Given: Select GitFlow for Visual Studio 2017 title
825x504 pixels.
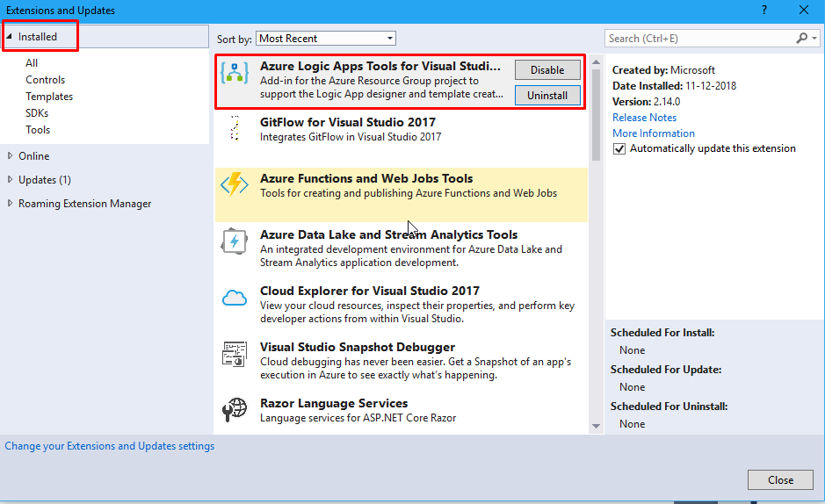Looking at the screenshot, I should tap(348, 122).
